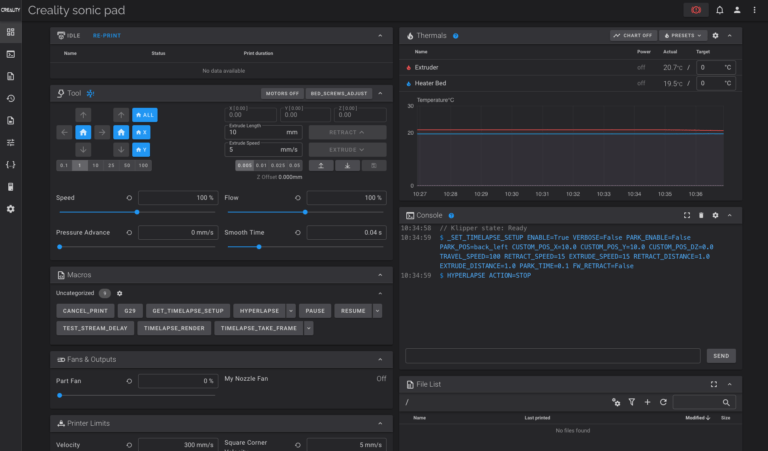Open the account user menu

point(737,10)
